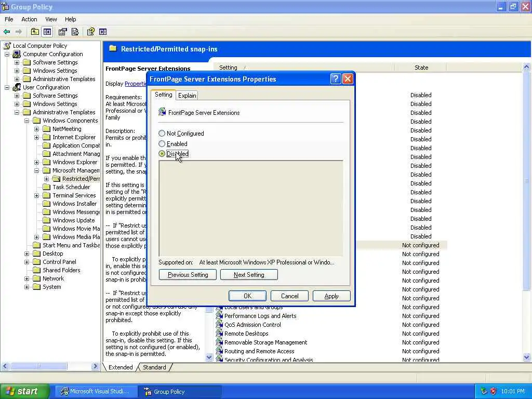Click the tree pane scroll right arrow

coord(95,366)
